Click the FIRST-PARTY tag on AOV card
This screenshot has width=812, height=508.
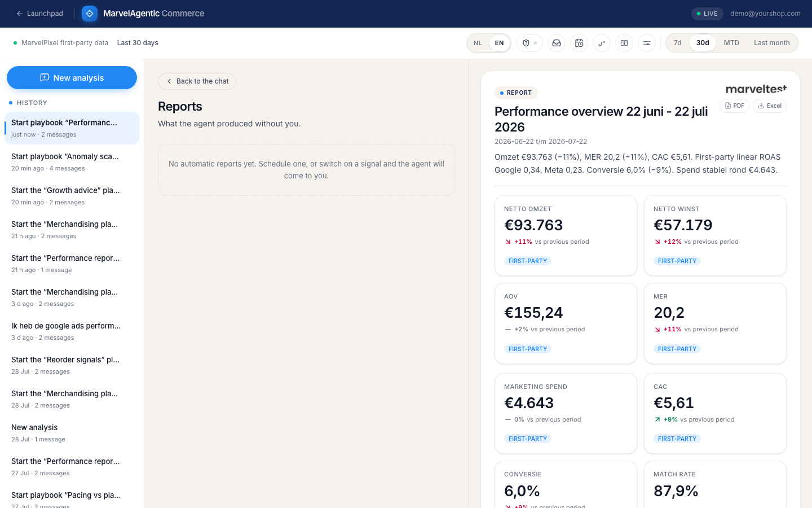[x=528, y=349]
